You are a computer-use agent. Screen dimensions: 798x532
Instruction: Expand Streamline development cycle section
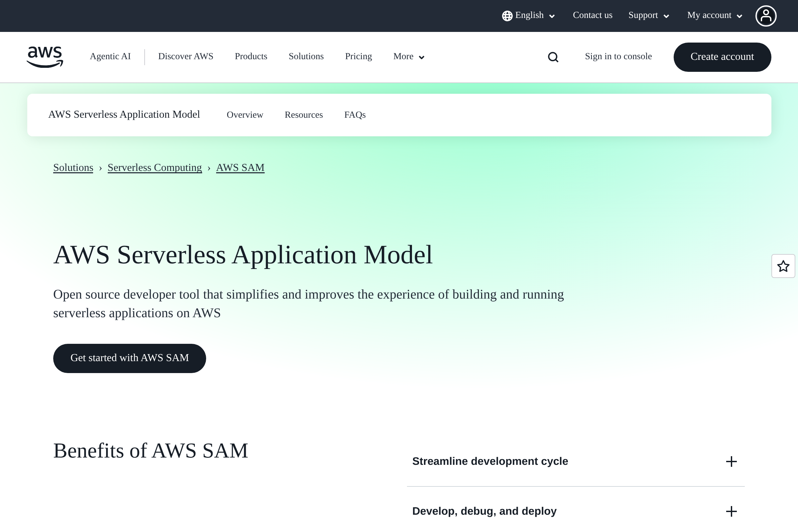[x=576, y=462]
